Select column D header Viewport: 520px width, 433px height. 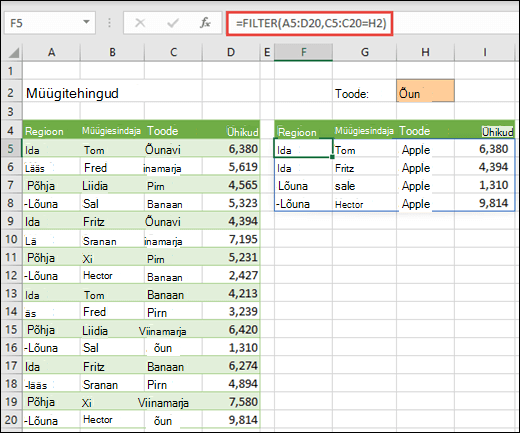[231, 52]
